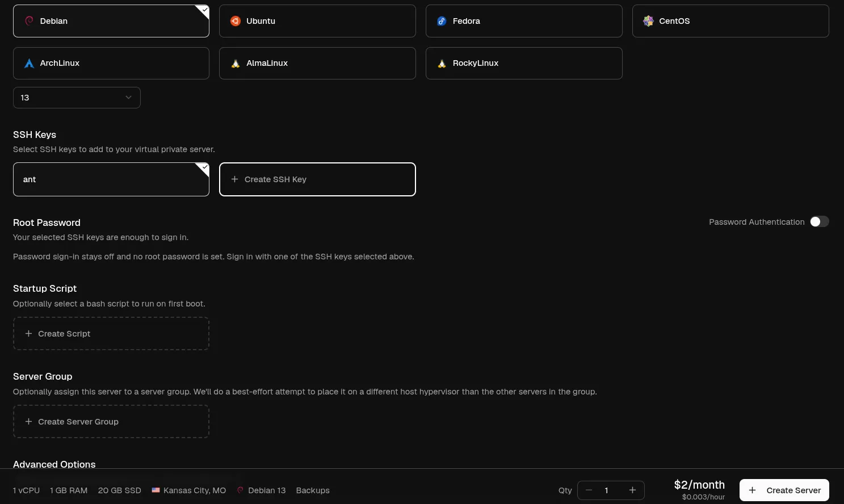Click the 'Password Authentication' label
Image resolution: width=844 pixels, height=504 pixels.
tap(757, 222)
